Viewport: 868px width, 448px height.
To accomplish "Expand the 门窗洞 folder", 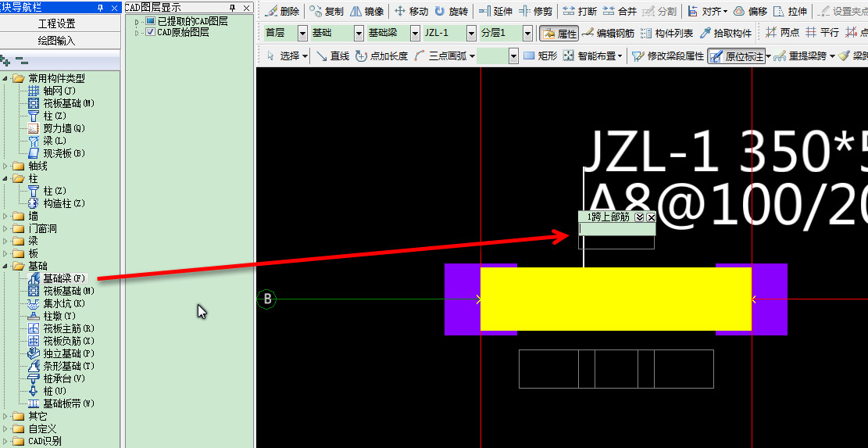I will 5,229.
